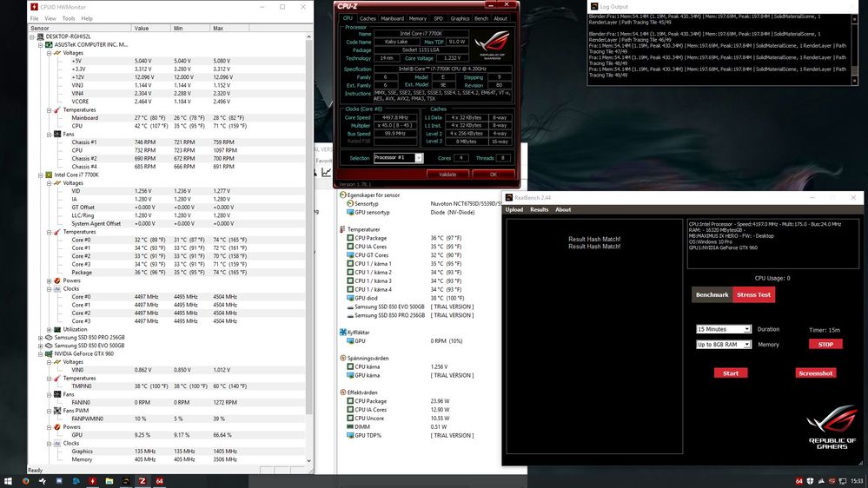The height and width of the screenshot is (488, 868).
Task: Click the Windows Defender shield tray icon
Action: (x=810, y=481)
